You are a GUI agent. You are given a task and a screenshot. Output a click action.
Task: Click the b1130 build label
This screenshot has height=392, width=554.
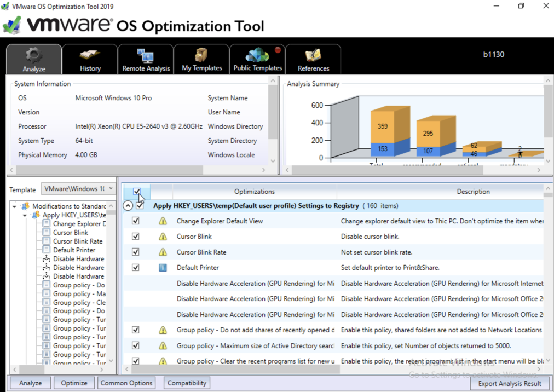494,54
